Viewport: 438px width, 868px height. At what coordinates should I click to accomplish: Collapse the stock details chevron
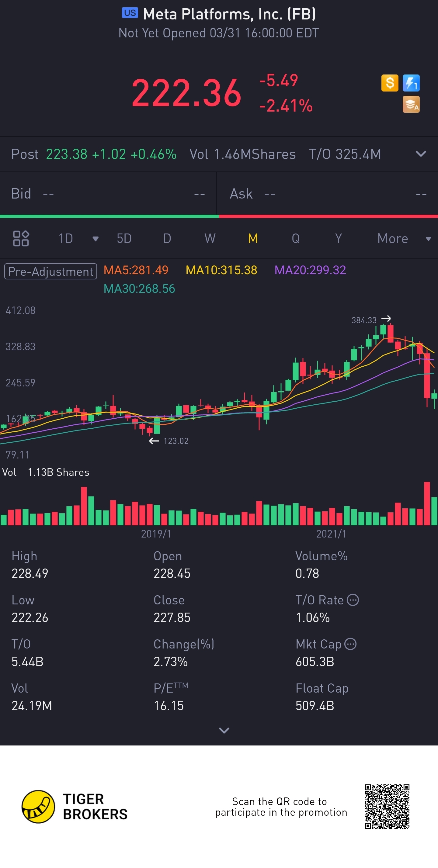coord(224,730)
